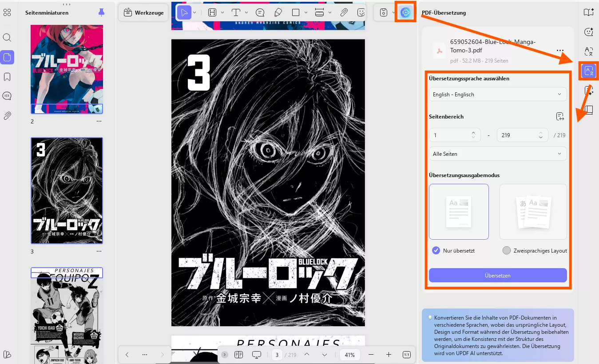Open the comments list sidebar icon
Viewport: 599px width, 364px height.
click(7, 96)
